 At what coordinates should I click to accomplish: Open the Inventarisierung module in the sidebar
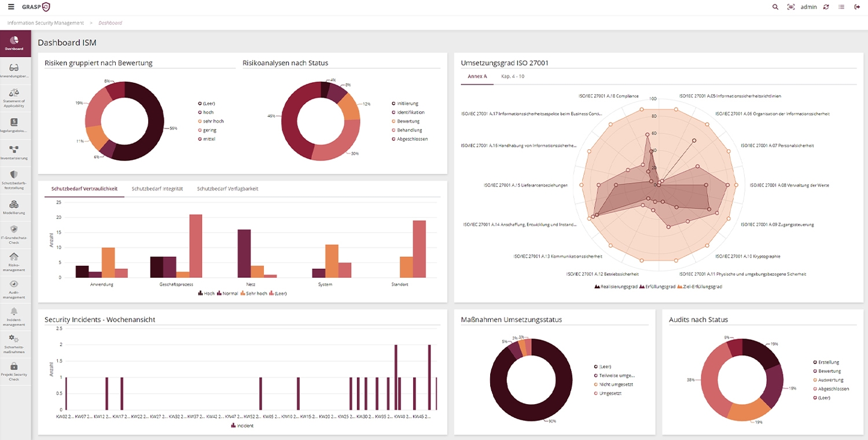coord(14,151)
